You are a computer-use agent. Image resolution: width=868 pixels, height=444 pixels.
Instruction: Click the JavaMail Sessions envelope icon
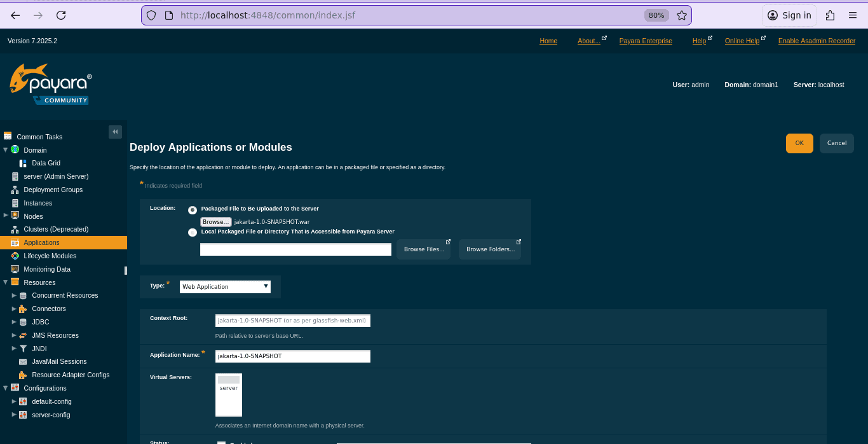pyautogui.click(x=23, y=362)
